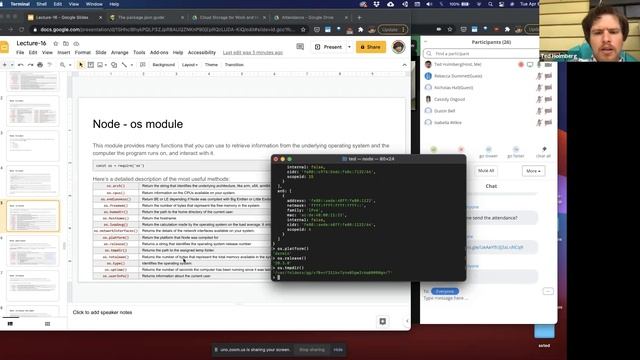This screenshot has height=360, width=640.
Task: Click Hide on Zoom sharing banner
Action: [x=338, y=350]
